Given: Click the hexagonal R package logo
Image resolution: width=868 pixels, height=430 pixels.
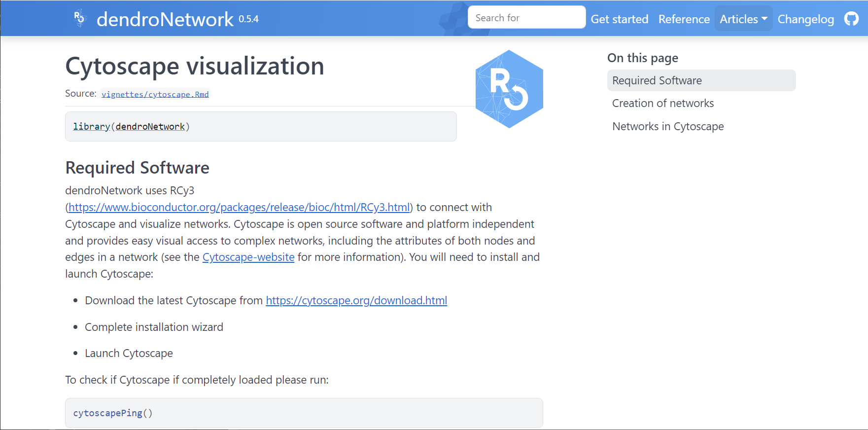Looking at the screenshot, I should pos(509,89).
